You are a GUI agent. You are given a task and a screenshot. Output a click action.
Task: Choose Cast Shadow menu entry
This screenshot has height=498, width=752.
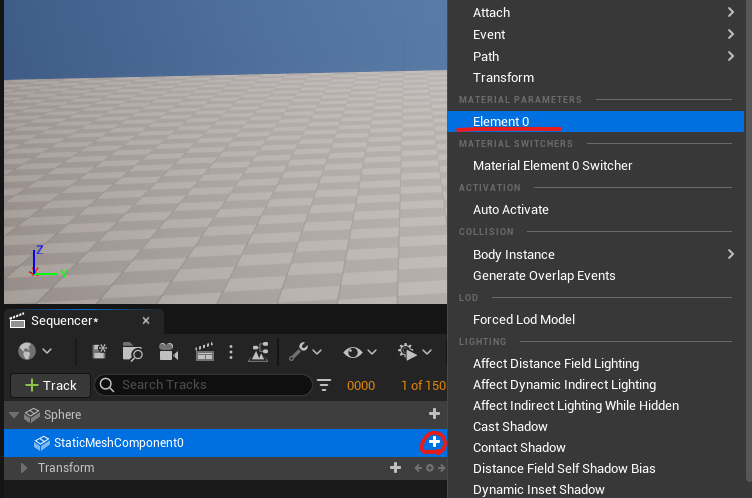pos(595,427)
